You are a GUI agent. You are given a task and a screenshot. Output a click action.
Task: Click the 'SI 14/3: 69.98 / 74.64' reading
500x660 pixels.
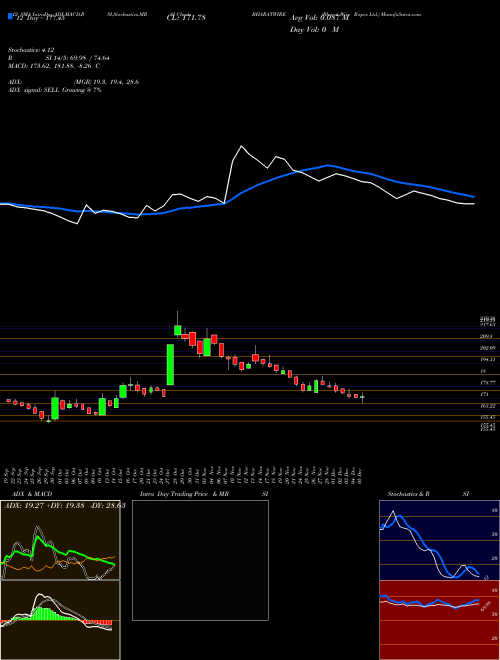tap(77, 58)
